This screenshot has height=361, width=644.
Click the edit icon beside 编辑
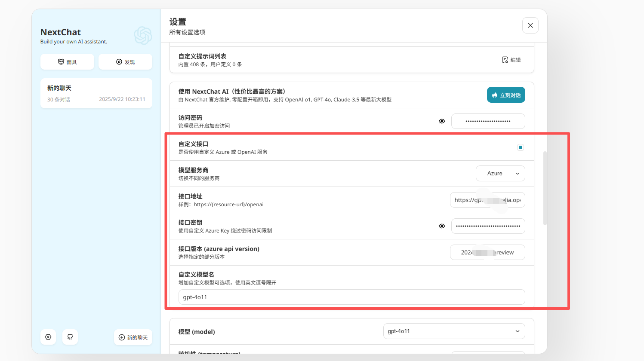(505, 60)
